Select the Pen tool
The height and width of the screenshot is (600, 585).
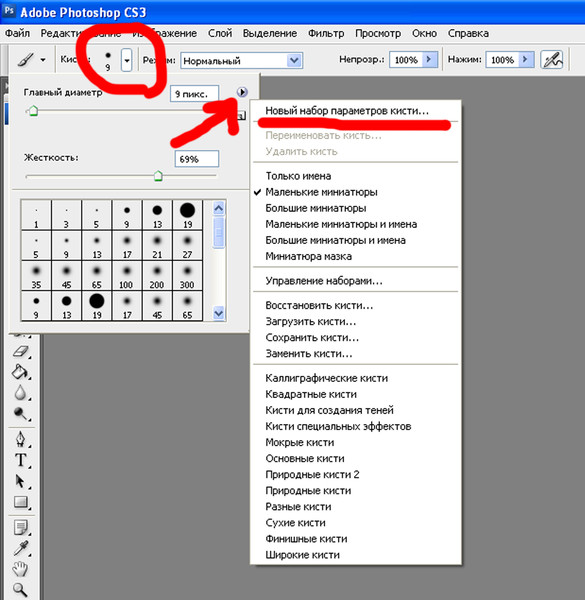click(x=20, y=439)
